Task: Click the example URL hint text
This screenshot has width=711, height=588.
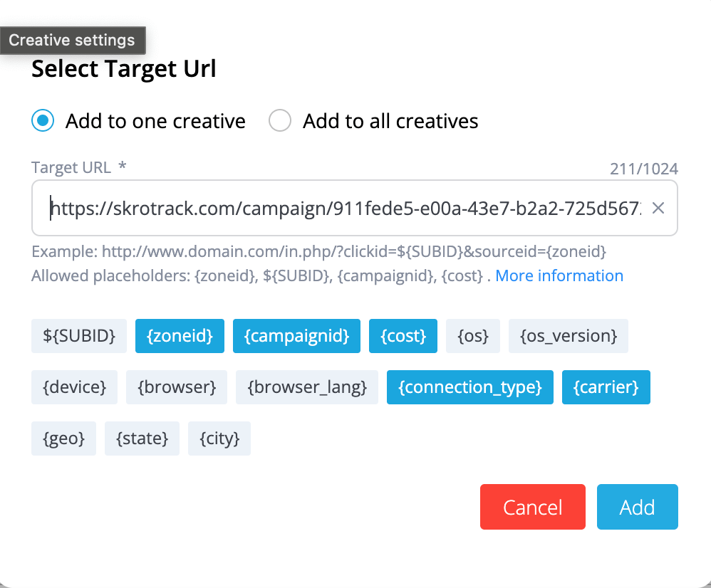Action: [318, 251]
